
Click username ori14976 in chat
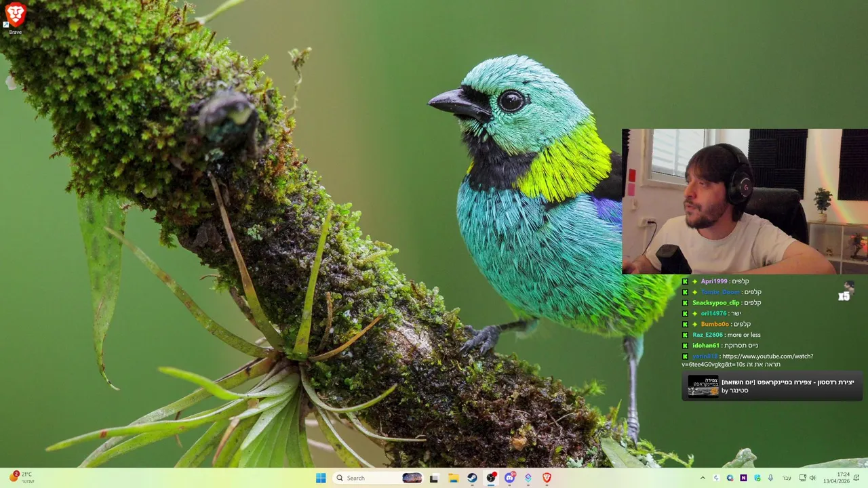(713, 314)
